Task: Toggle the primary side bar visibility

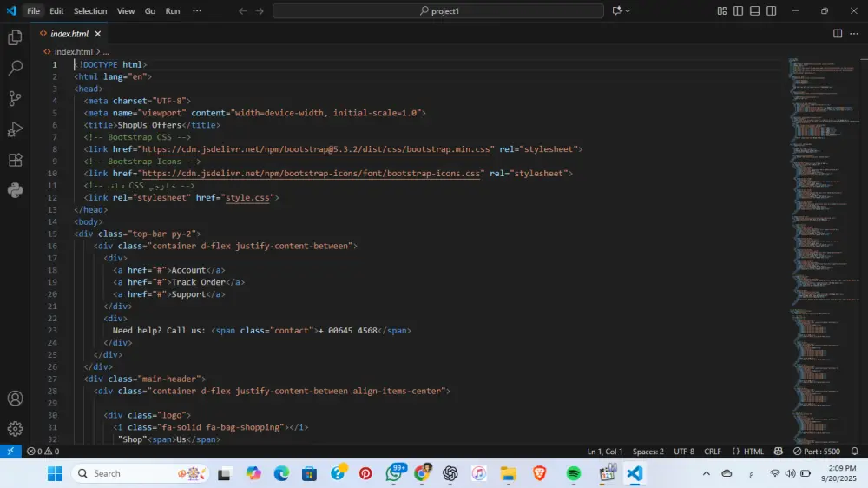Action: (x=738, y=11)
